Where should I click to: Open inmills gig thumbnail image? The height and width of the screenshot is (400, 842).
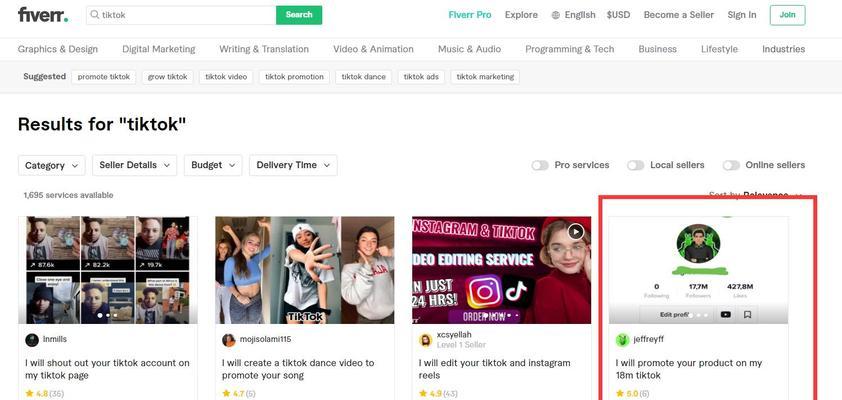click(x=108, y=270)
